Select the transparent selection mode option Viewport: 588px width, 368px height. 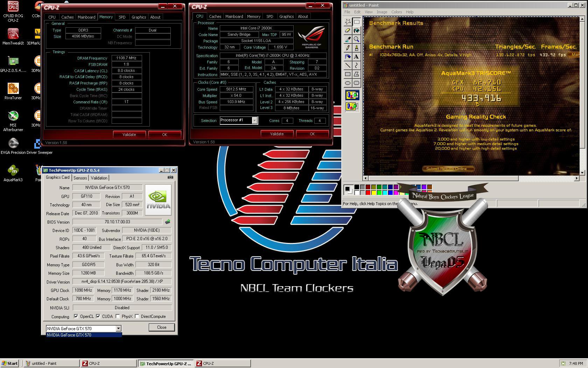pos(352,106)
